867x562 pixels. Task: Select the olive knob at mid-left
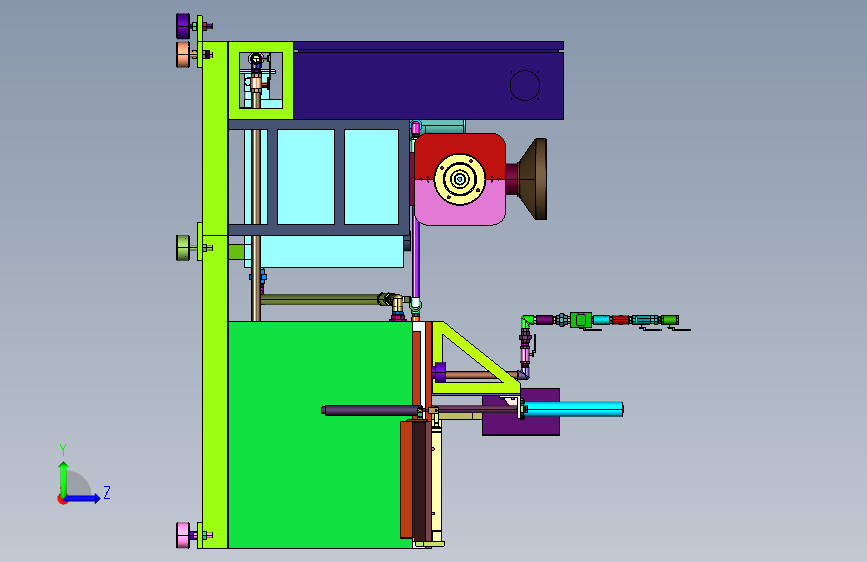pyautogui.click(x=183, y=247)
